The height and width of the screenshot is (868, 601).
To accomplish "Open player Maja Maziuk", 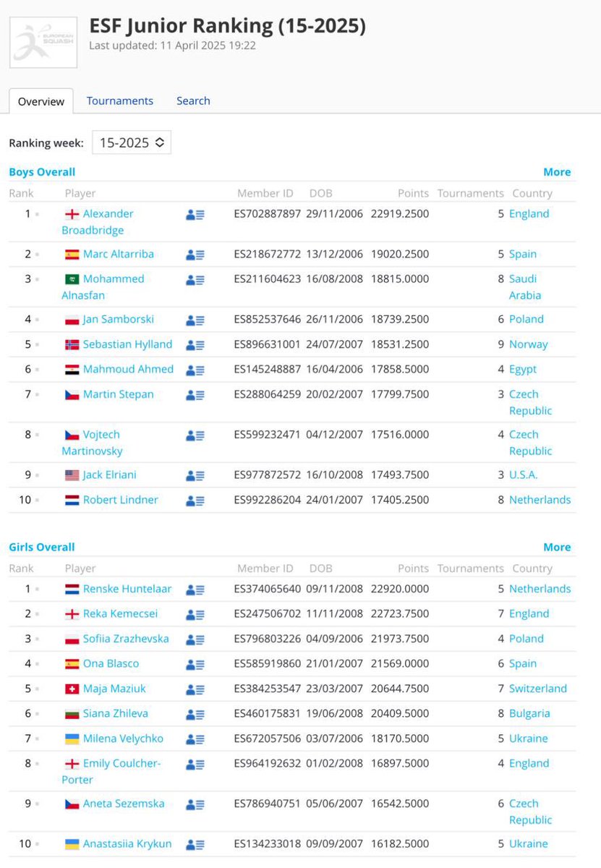I will [x=115, y=689].
